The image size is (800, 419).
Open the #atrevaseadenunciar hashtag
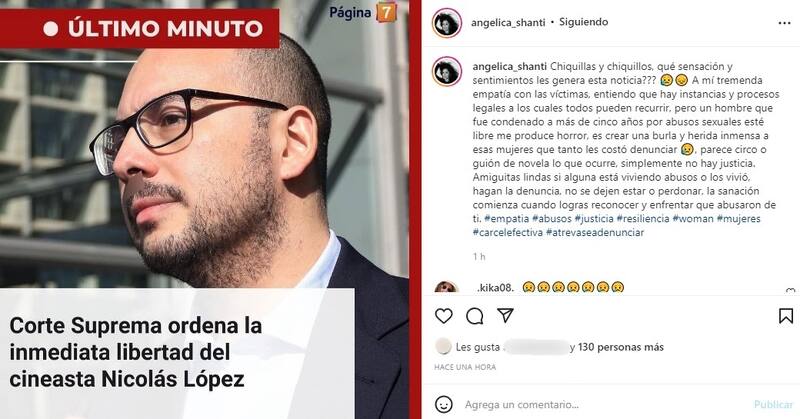click(x=595, y=232)
